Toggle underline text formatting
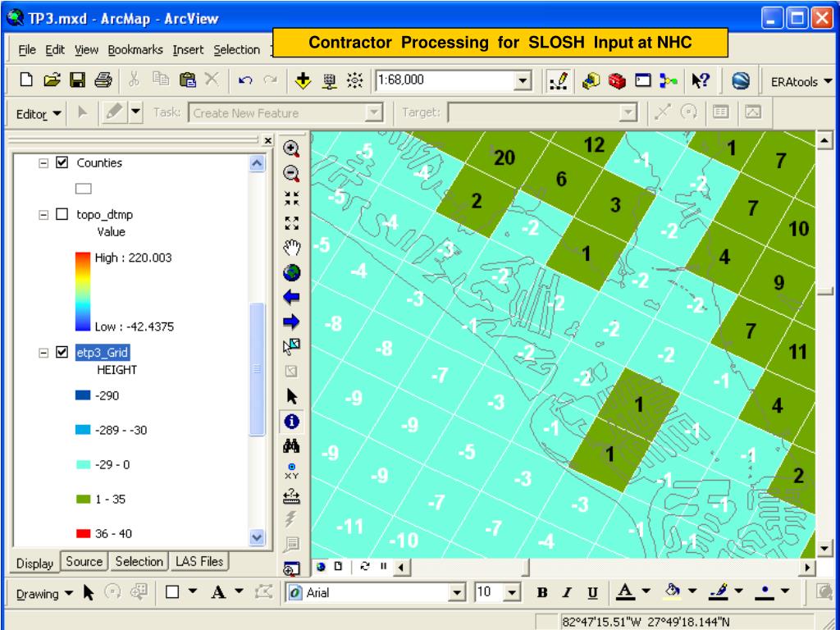Screen dimensions: 840x630 (592, 592)
